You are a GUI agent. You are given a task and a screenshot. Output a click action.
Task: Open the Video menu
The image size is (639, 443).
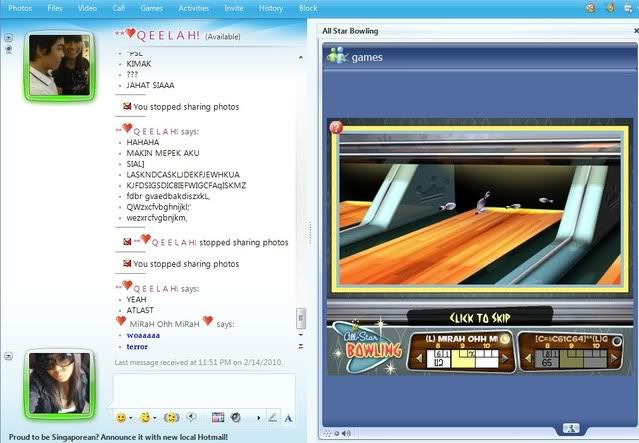pyautogui.click(x=87, y=8)
